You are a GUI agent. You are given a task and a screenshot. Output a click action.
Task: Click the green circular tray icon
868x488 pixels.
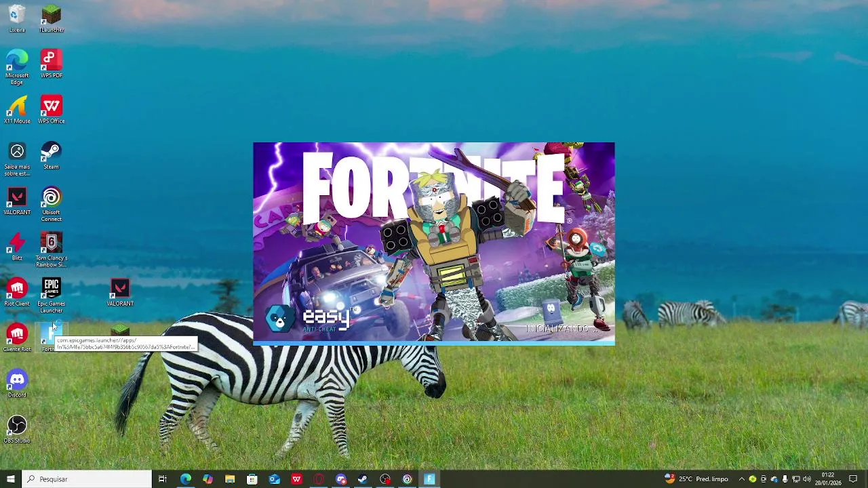752,479
